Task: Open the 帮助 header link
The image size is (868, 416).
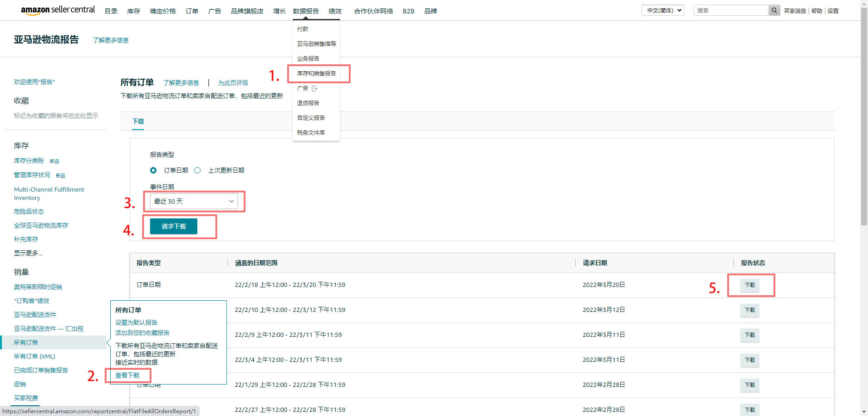Action: 817,11
